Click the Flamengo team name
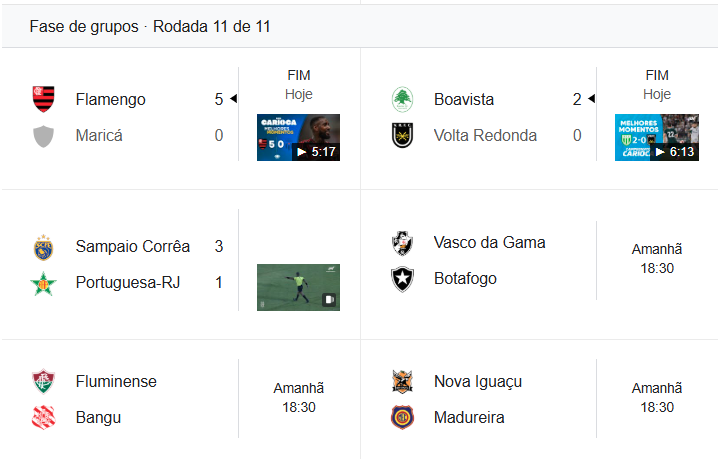The width and height of the screenshot is (722, 459). click(110, 99)
